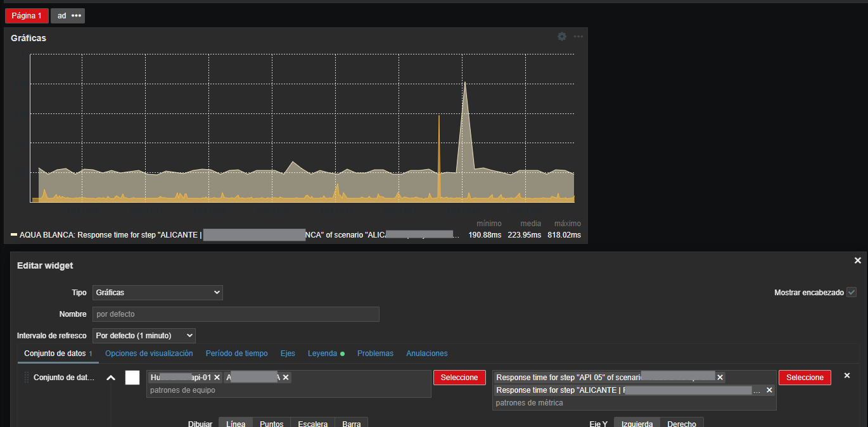868x427 pixels.
Task: Open the widget three-dots actions menu
Action: click(578, 37)
